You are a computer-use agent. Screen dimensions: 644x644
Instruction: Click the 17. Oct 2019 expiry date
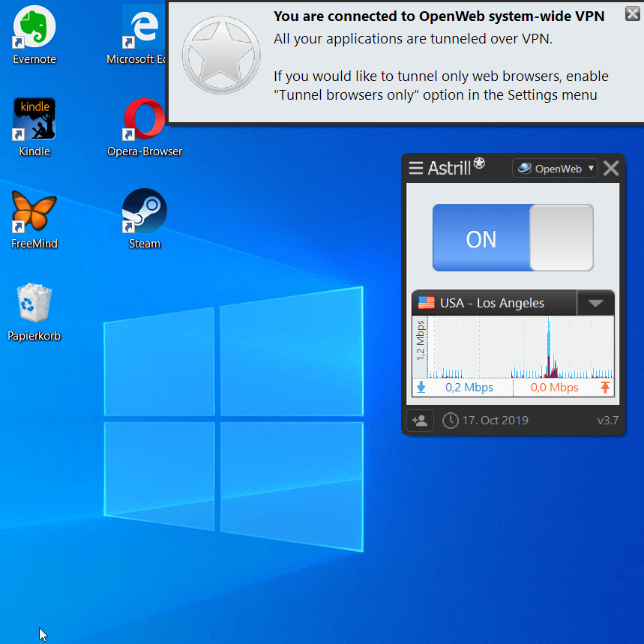[x=495, y=421]
